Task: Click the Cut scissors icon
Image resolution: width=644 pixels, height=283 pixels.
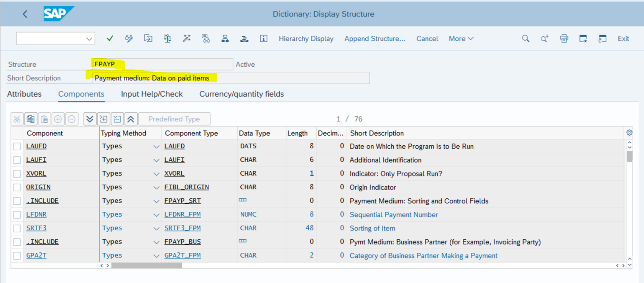Action: click(x=17, y=119)
